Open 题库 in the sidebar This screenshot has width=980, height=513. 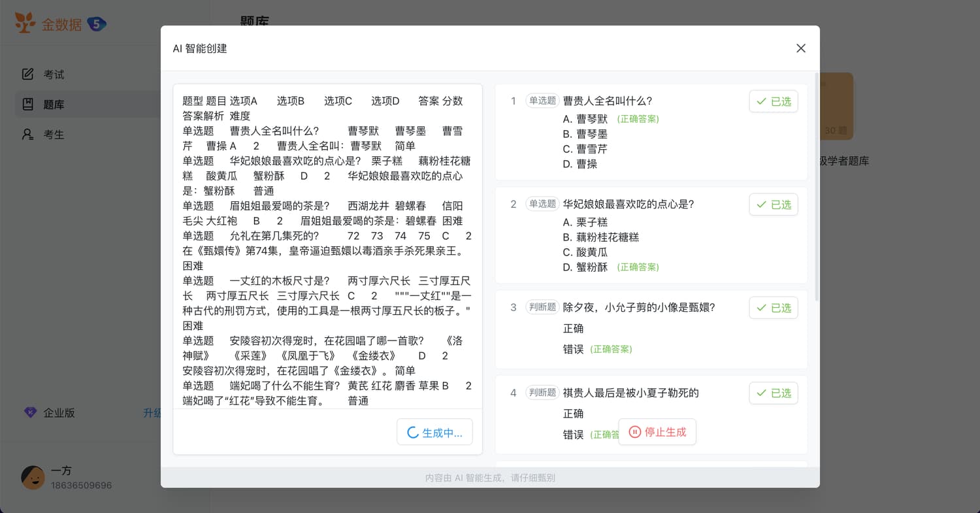click(x=54, y=105)
